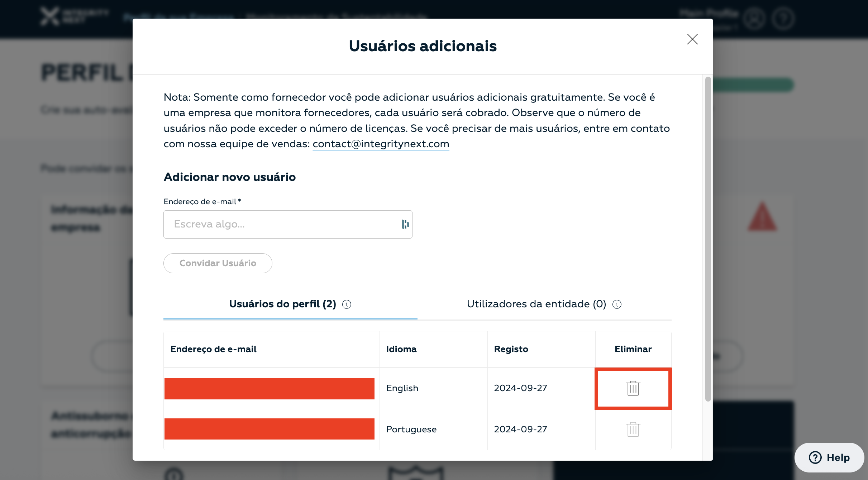Open the user profile icon in header
Viewport: 868px width, 480px height.
pos(754,18)
